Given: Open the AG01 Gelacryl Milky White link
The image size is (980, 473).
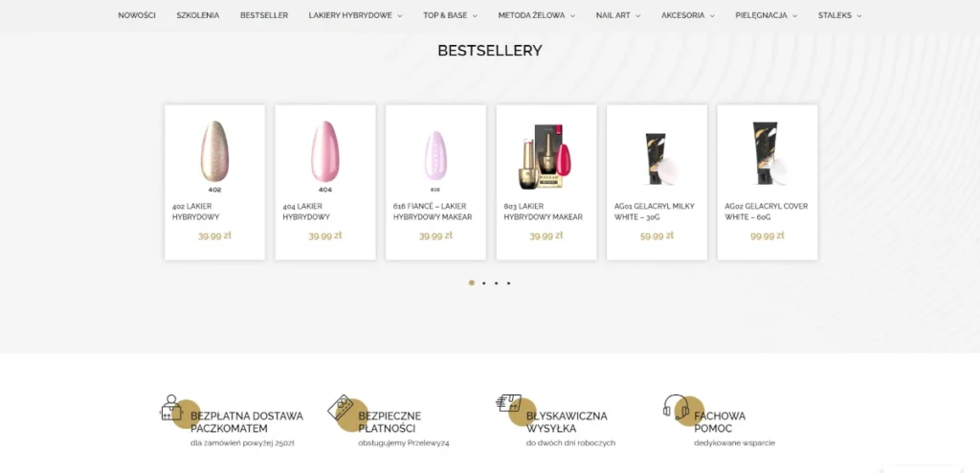Looking at the screenshot, I should click(x=655, y=212).
